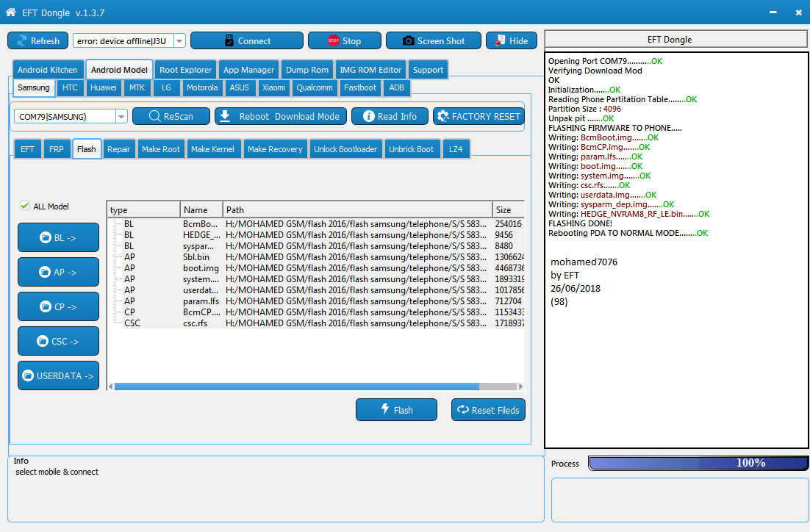Open the FRP sub-tab
The height and width of the screenshot is (532, 810).
click(x=57, y=148)
